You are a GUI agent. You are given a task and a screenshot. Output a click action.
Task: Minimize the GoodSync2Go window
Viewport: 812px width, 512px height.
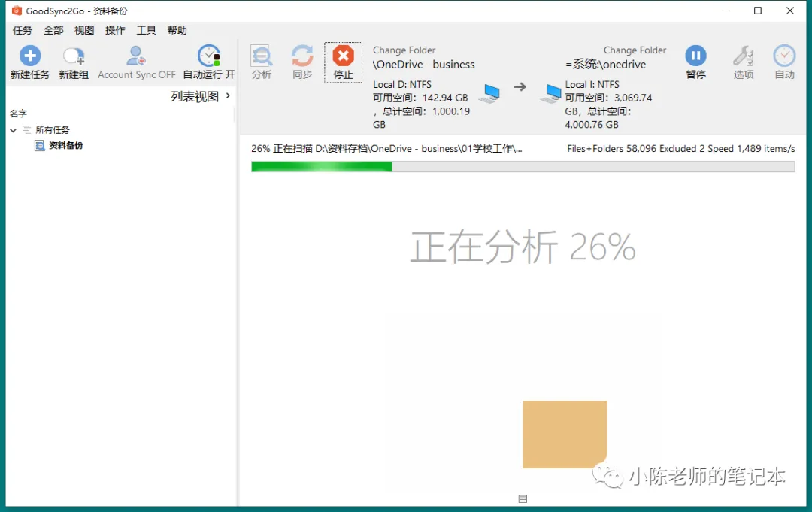coord(726,11)
